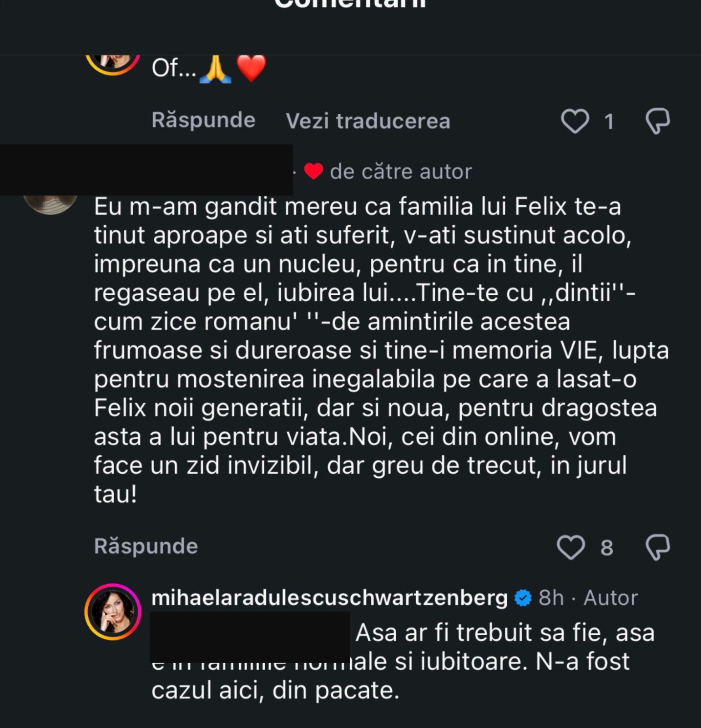Tap the "8h" timestamp on the author's reply

(551, 598)
